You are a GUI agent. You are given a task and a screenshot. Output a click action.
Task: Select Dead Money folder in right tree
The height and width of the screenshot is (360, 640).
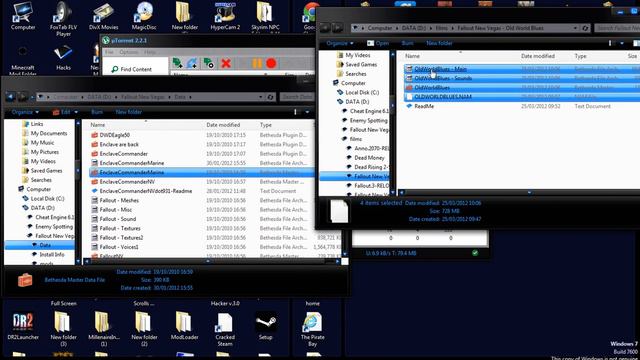(x=369, y=158)
